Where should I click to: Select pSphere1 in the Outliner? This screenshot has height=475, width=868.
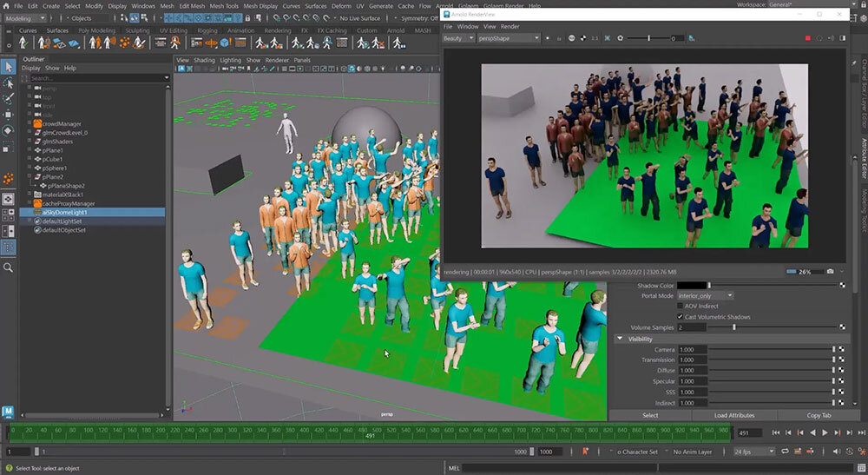54,168
